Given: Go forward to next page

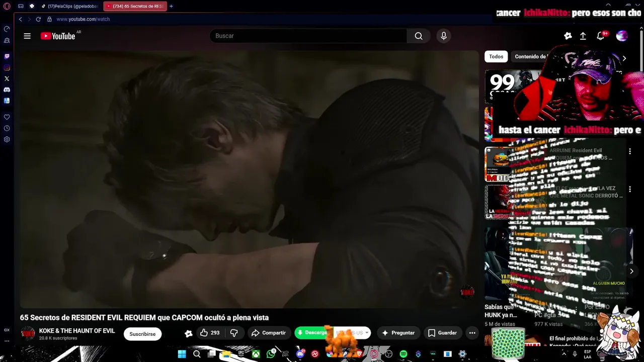Looking at the screenshot, I should (x=29, y=19).
